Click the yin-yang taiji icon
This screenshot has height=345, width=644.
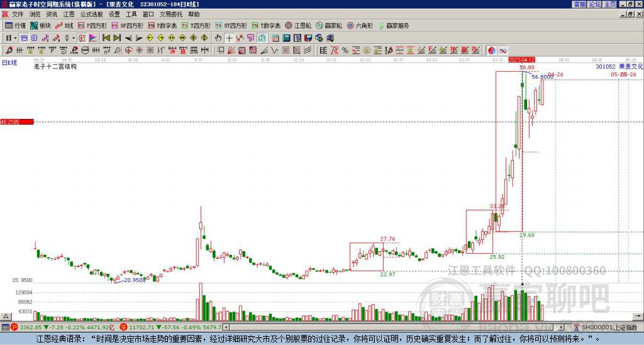point(491,50)
